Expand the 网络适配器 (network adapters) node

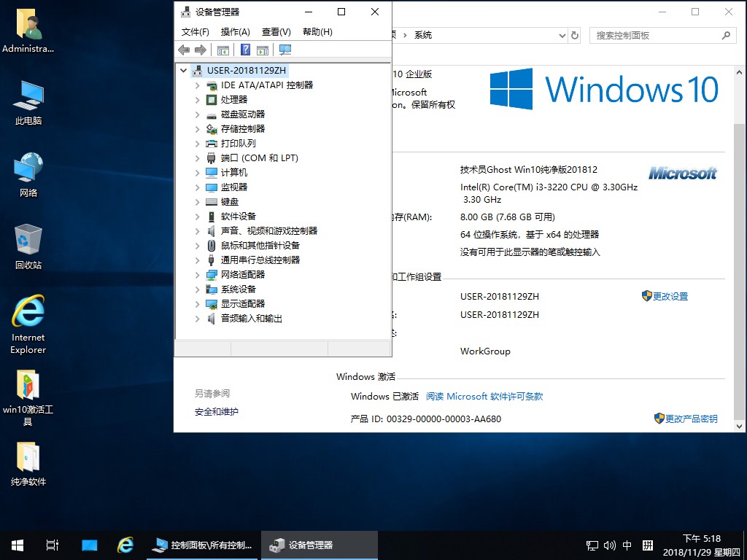197,275
